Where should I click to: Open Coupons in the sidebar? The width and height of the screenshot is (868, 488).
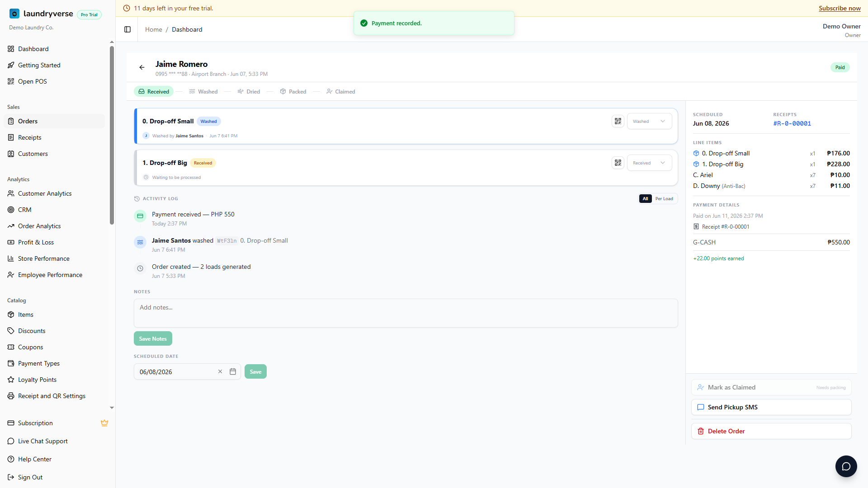[54, 347]
